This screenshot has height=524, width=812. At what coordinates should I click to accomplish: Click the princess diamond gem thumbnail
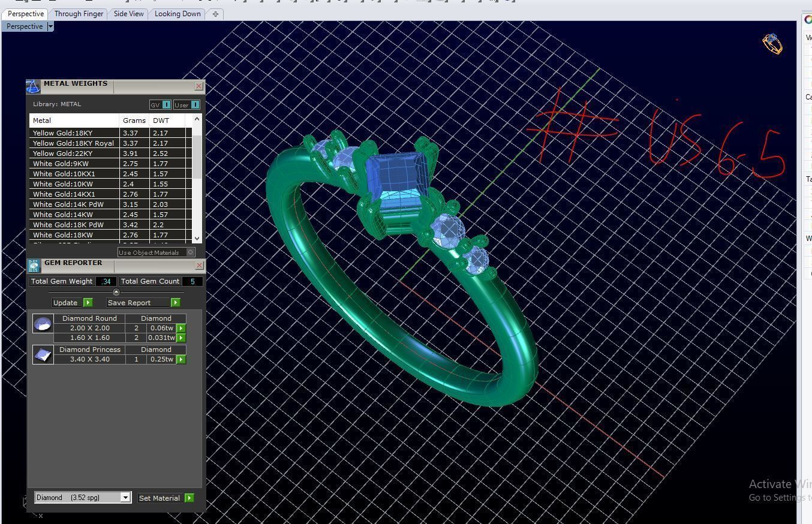tap(43, 355)
